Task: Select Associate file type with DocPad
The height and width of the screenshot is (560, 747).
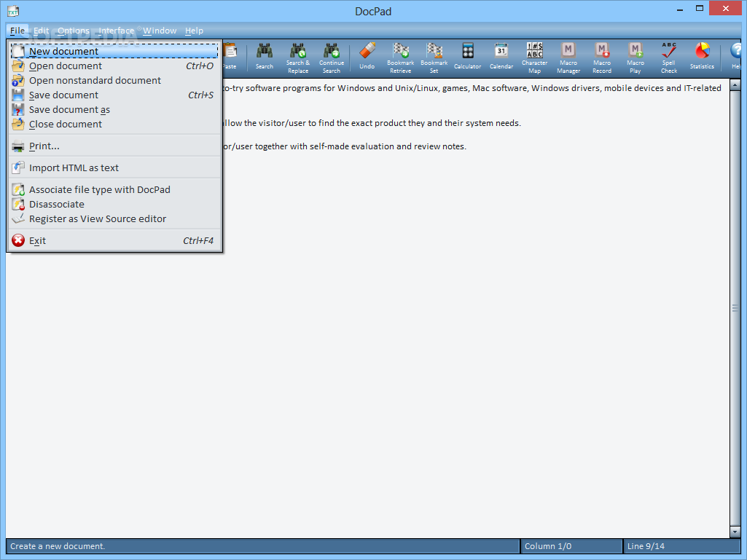Action: [x=114, y=189]
